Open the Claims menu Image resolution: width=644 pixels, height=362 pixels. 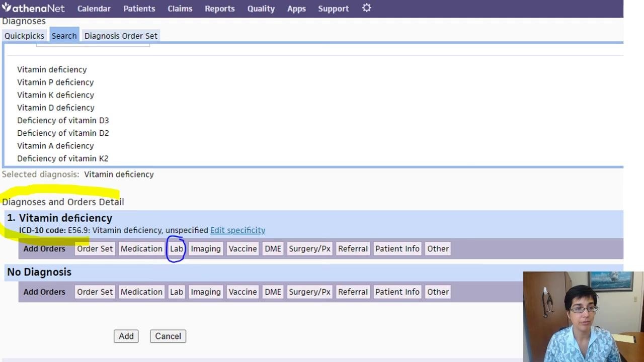pyautogui.click(x=180, y=9)
